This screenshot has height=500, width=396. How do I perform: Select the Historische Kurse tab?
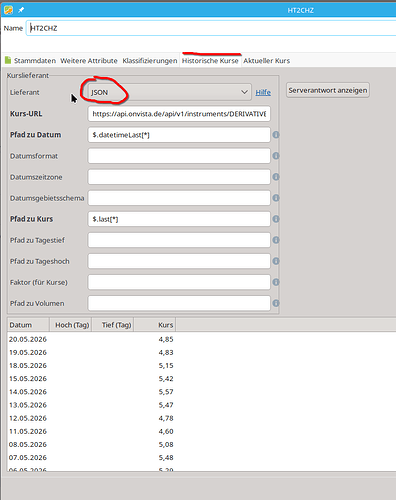click(210, 61)
